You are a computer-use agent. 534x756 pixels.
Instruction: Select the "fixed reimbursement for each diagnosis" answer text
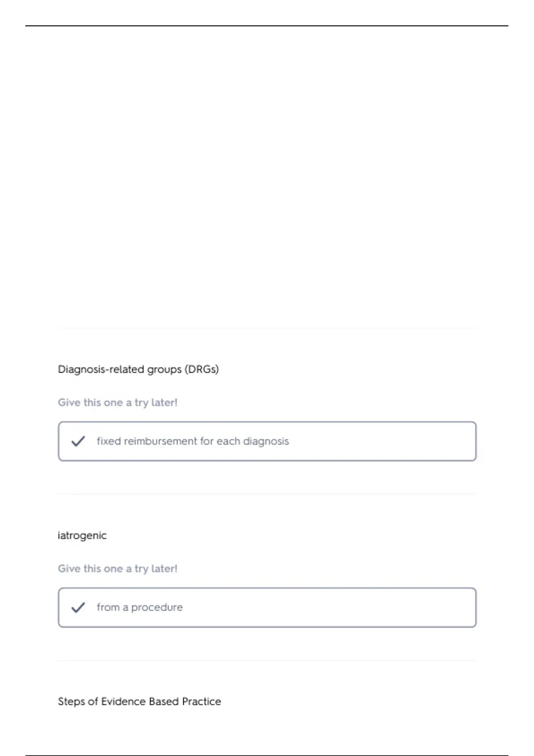(193, 441)
